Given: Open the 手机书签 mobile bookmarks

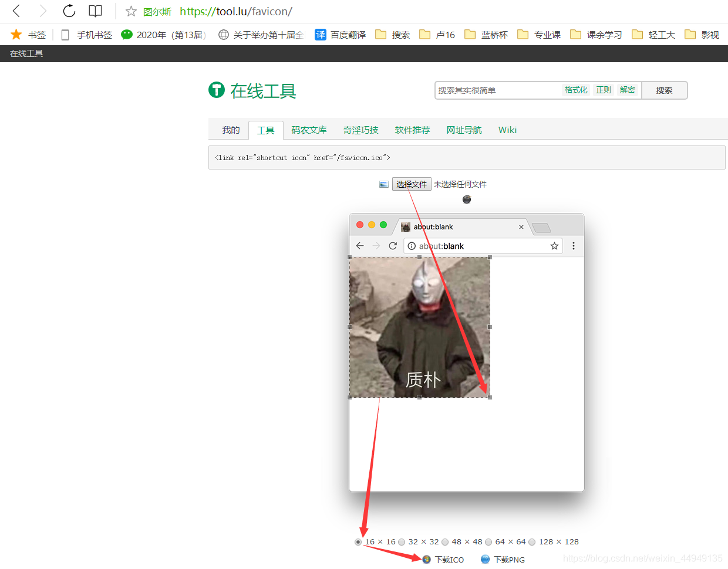Looking at the screenshot, I should [87, 35].
